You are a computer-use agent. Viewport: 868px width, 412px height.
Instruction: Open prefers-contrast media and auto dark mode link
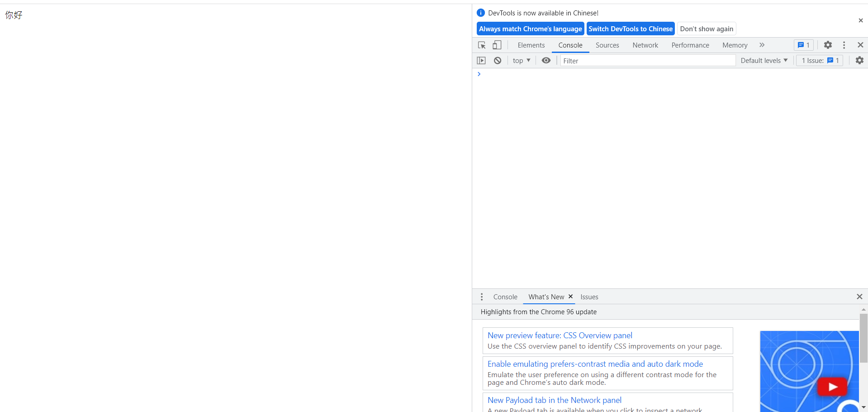click(x=595, y=364)
